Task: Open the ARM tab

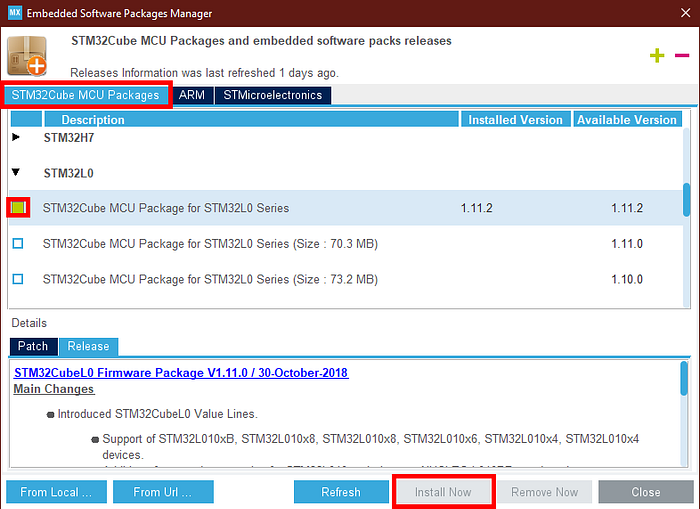Action: click(x=192, y=95)
